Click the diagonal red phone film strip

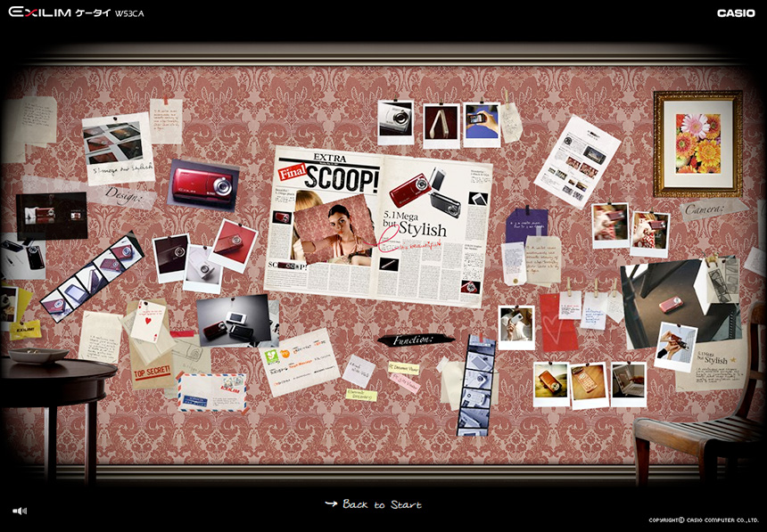(x=91, y=277)
